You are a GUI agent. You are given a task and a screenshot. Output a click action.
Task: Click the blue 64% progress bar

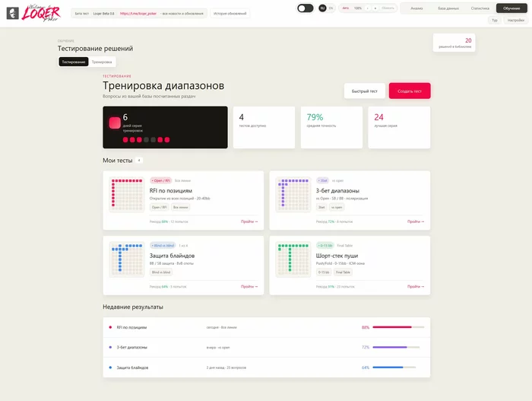pyautogui.click(x=394, y=368)
